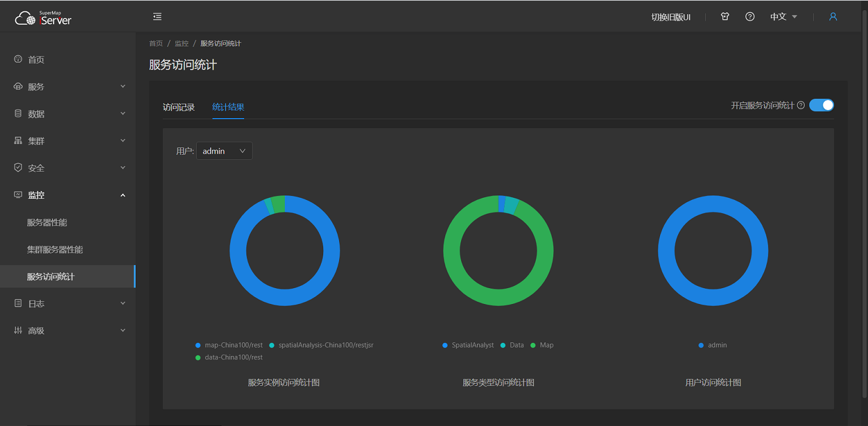The width and height of the screenshot is (868, 426).
Task: Select 服务访问统计 in the sidebar
Action: [x=68, y=276]
